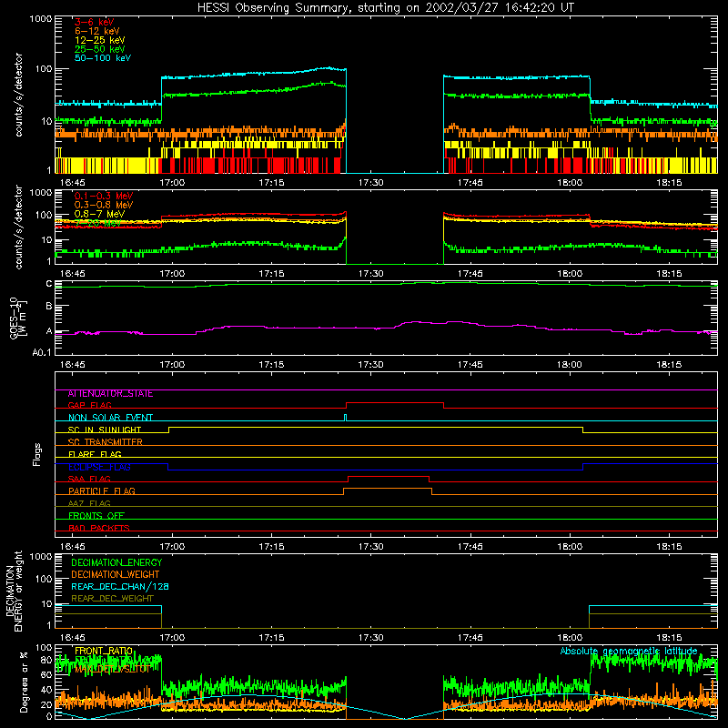
Task: Pick the GAP_FLAG label
Action: [89, 405]
